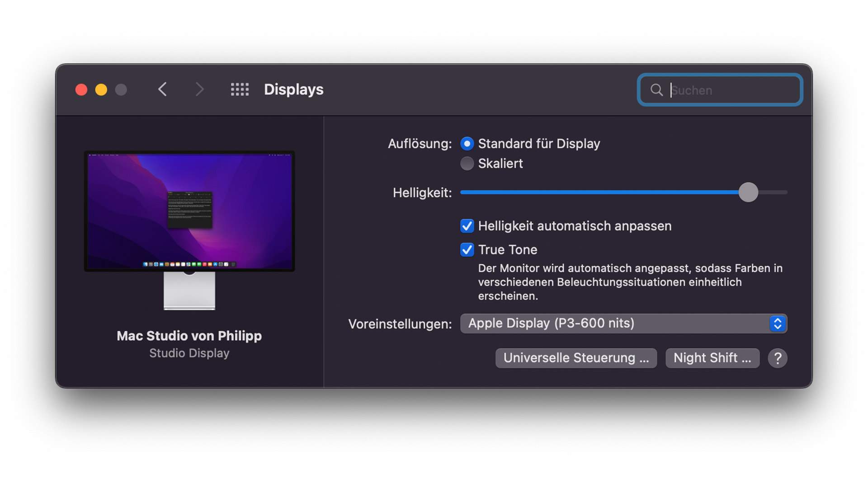The image size is (868, 488).
Task: Open Universelle Steuerung settings
Action: 576,358
